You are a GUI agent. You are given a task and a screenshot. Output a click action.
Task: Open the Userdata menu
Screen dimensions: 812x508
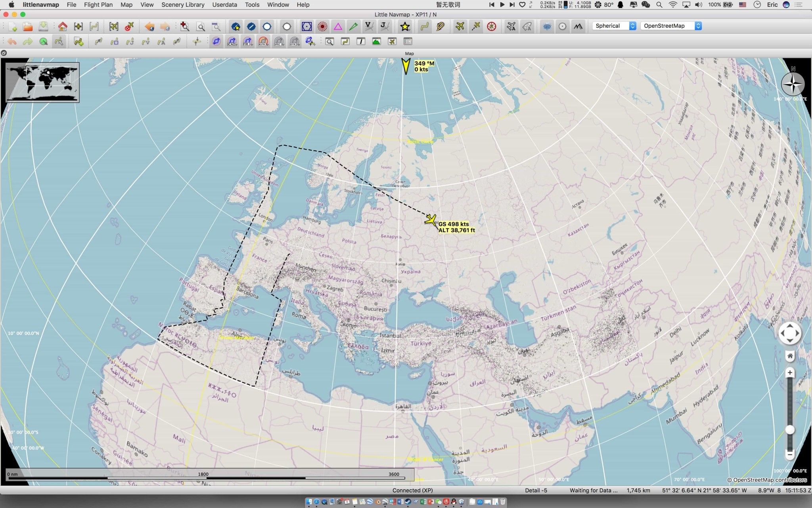(x=224, y=5)
